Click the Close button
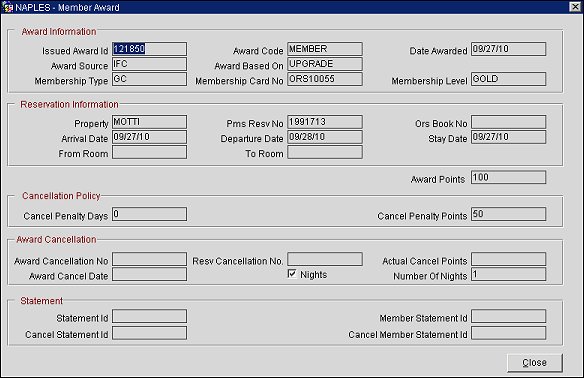Viewport: 584px width, 378px height. [534, 362]
